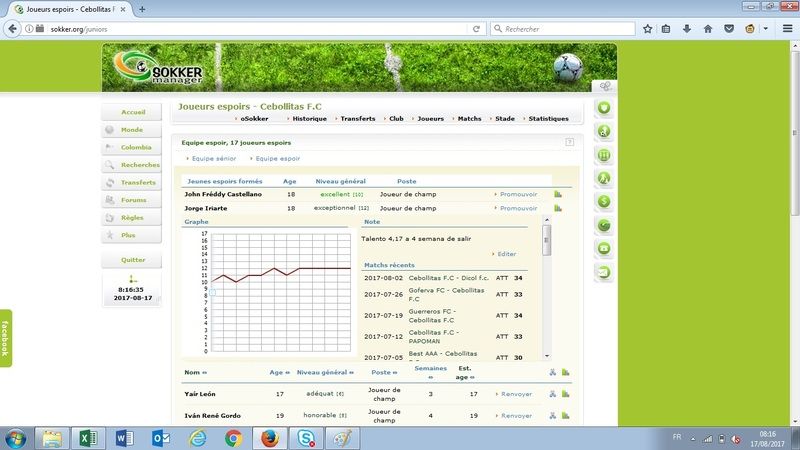Click bar chart icon in Yair León's row
This screenshot has width=800, height=450.
[565, 394]
